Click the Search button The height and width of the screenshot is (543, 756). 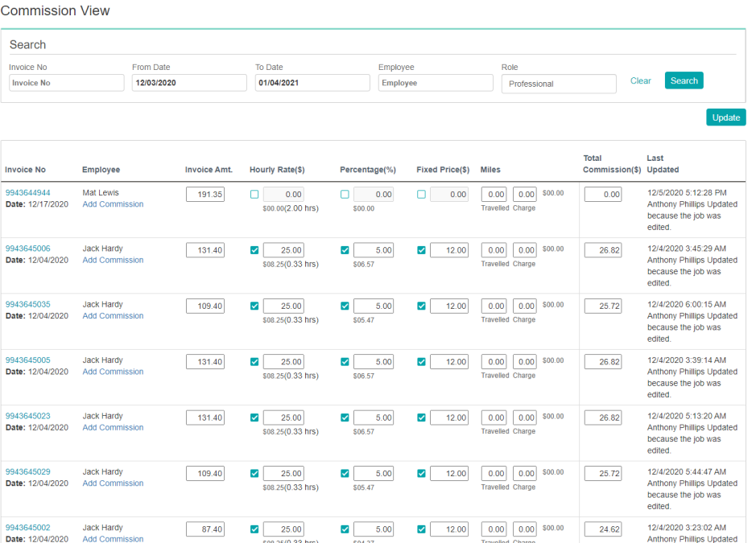(684, 80)
